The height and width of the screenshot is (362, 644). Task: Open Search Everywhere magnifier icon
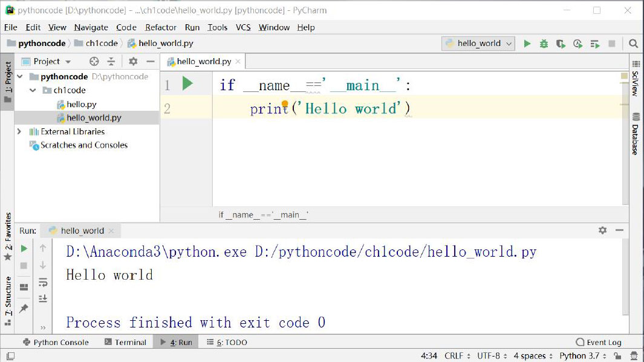(633, 44)
